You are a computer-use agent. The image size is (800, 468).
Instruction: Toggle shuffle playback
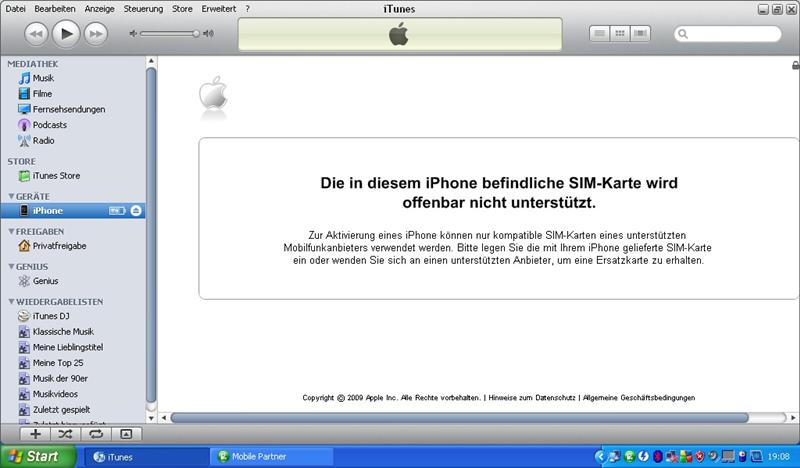tap(65, 434)
